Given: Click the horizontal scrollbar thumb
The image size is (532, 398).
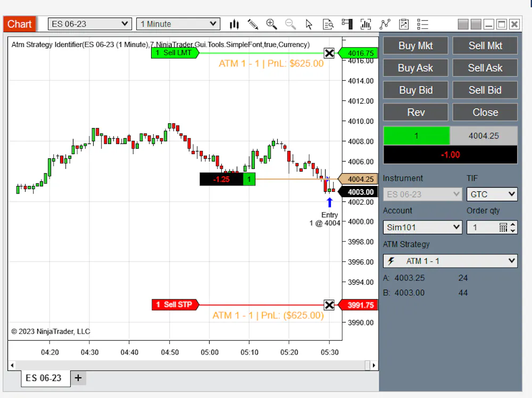Looking at the screenshot, I should coord(368,366).
